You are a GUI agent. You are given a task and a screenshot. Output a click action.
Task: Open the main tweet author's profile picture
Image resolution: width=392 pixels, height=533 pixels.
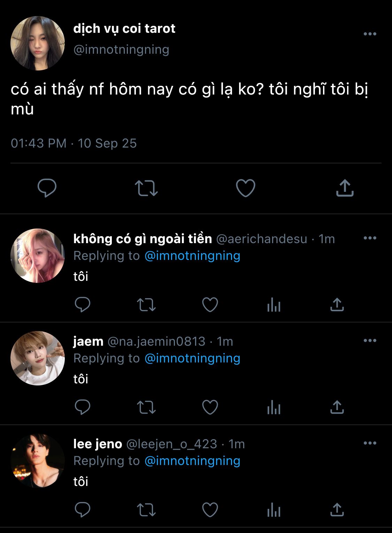click(38, 43)
